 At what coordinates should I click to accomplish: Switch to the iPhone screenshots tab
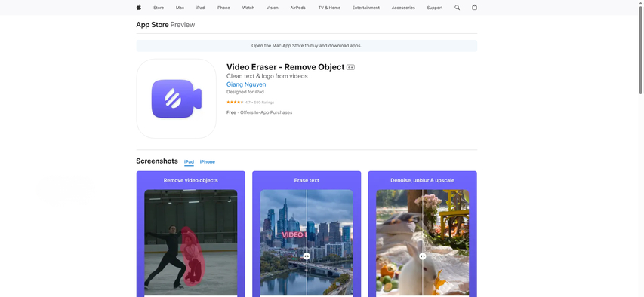click(208, 162)
